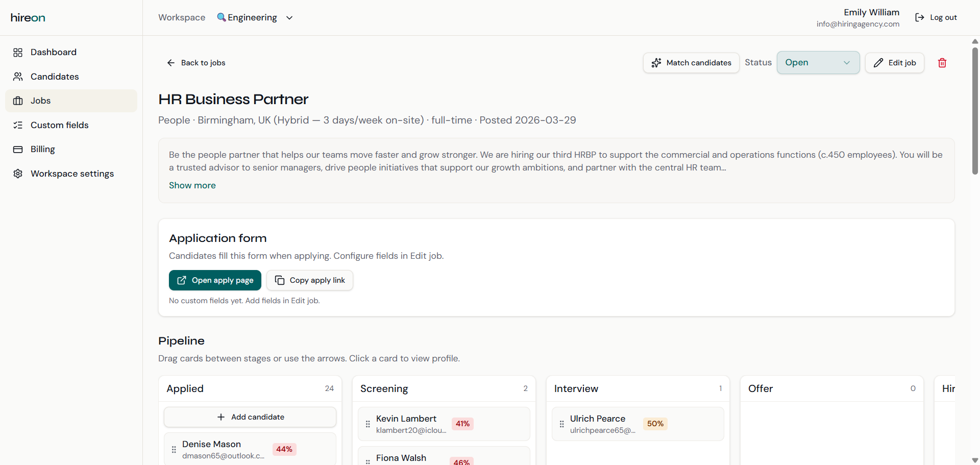Open Dashboard via its sidebar icon
The height and width of the screenshot is (465, 980).
click(18, 52)
